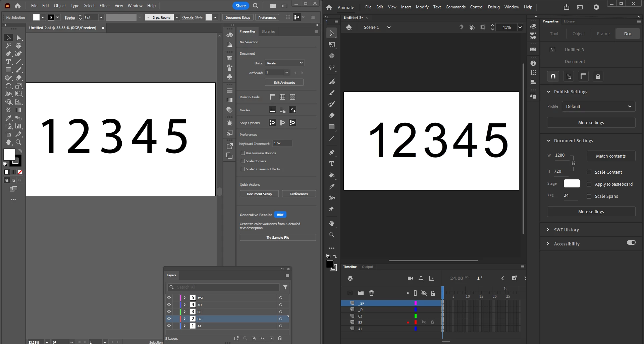Click More settings under Publish Settings
Viewport: 644px width, 344px height.
click(591, 122)
